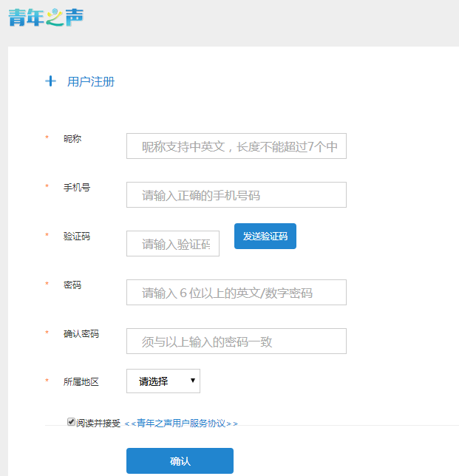Click the 确认密码 confirm password field
The width and height of the screenshot is (459, 476).
(x=236, y=341)
